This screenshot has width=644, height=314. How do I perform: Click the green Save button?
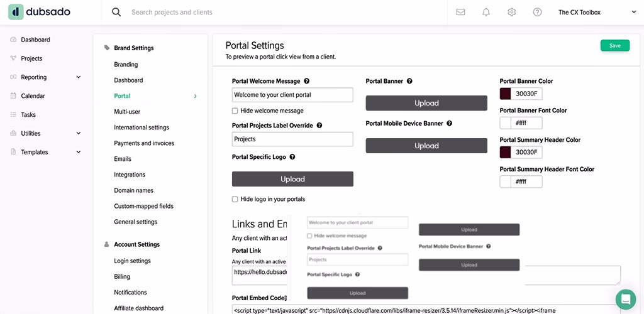click(x=614, y=45)
